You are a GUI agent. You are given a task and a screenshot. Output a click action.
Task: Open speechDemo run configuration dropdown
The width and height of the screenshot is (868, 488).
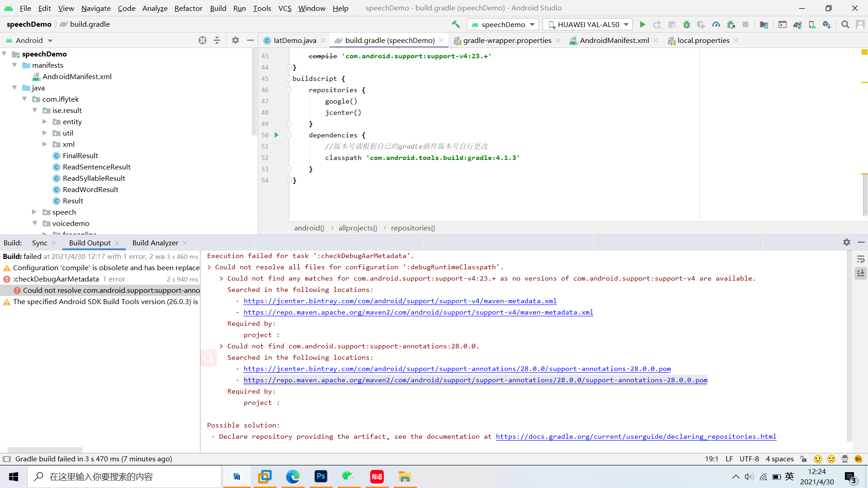(x=503, y=24)
